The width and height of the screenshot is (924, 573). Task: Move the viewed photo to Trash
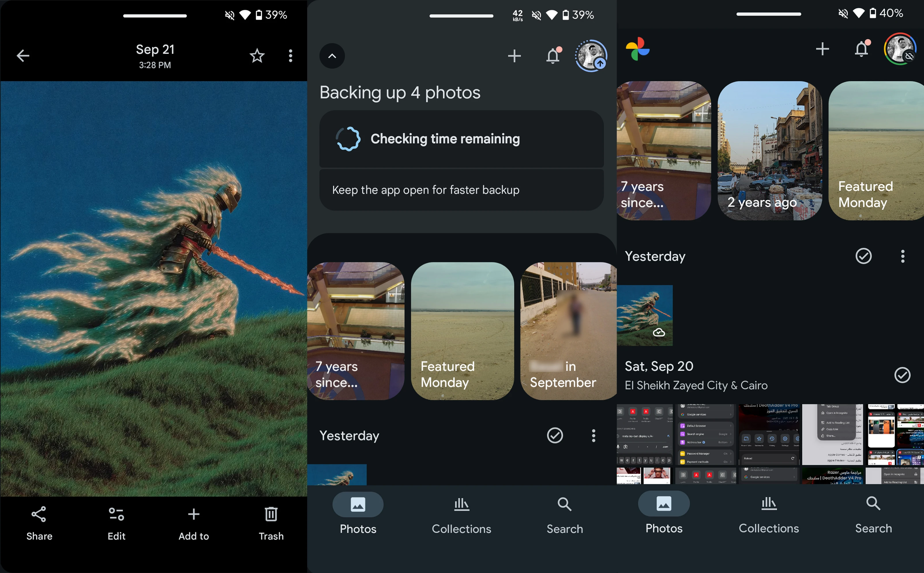coord(271,524)
